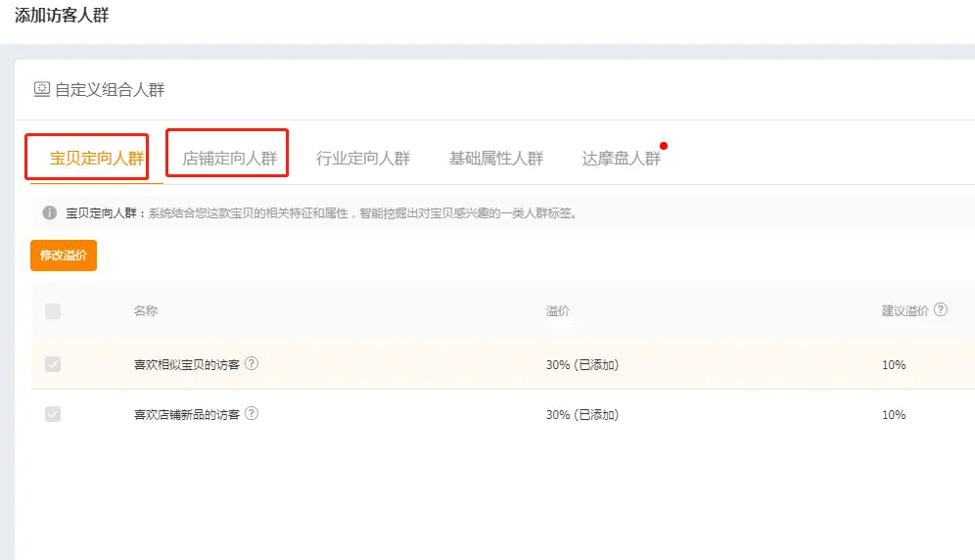
Task: Click the icon beside 自定义组合人群 heading
Action: click(42, 89)
